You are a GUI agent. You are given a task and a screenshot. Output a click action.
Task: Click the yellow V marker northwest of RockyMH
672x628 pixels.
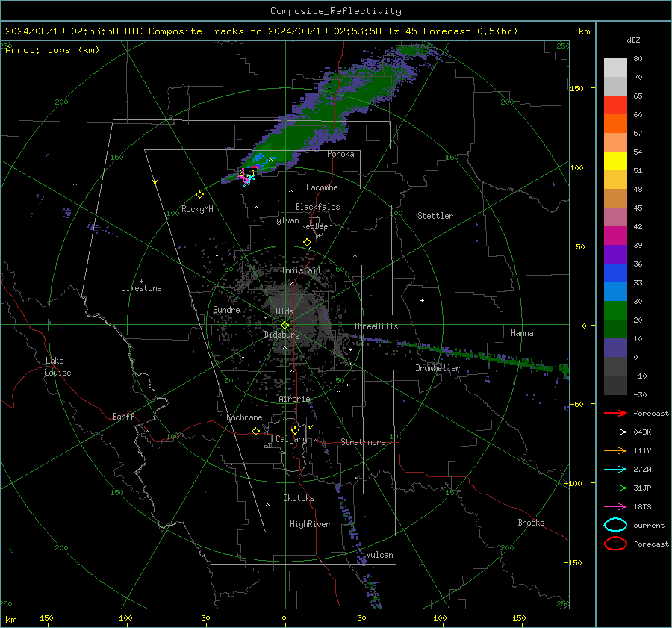[x=155, y=182]
